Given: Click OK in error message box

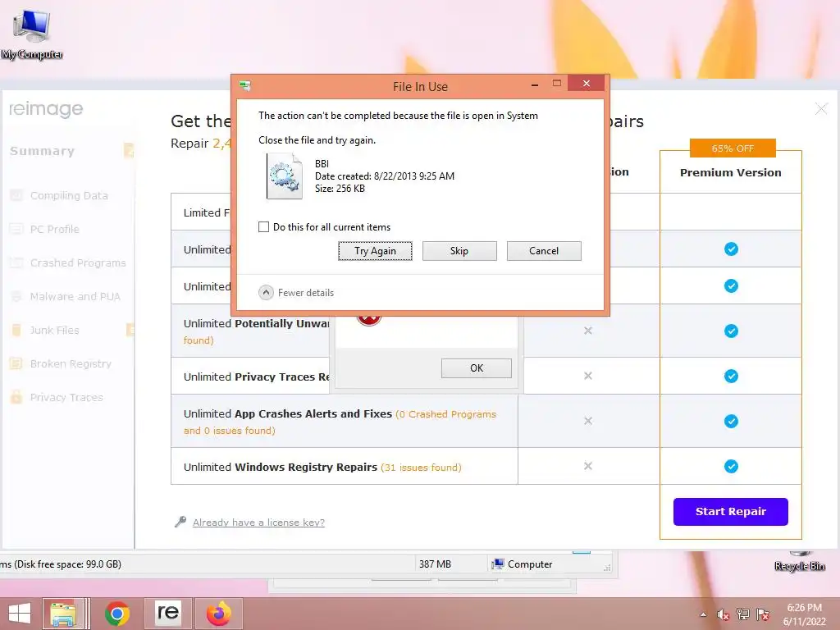Looking at the screenshot, I should [477, 368].
